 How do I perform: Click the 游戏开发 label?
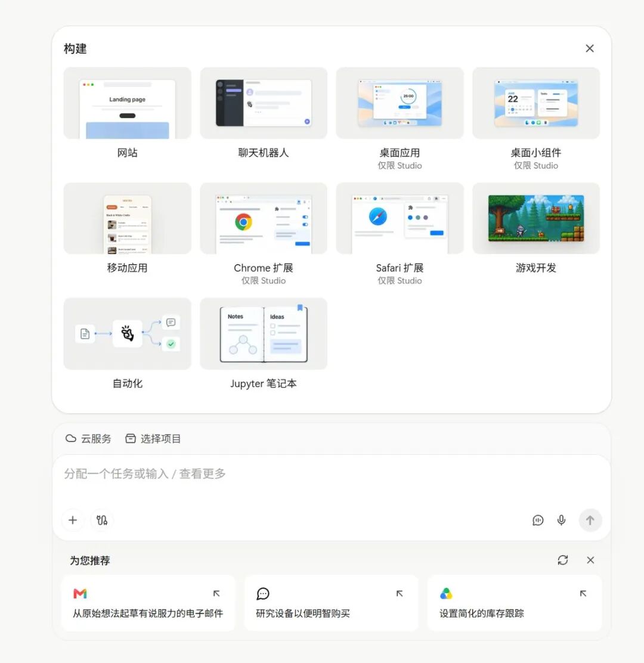(535, 268)
